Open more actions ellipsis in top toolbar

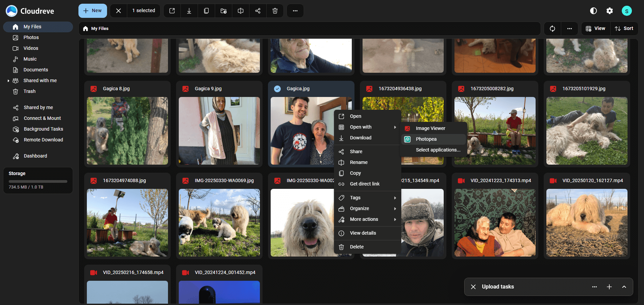[x=295, y=11]
